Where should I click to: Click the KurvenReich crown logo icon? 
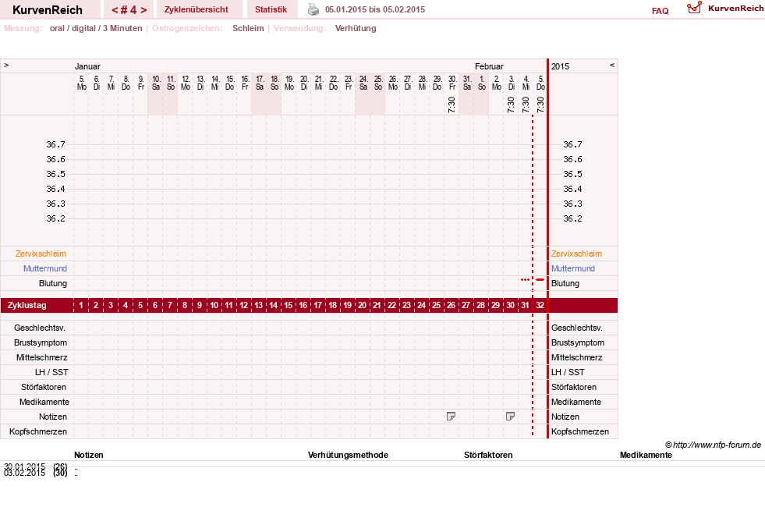pos(694,8)
